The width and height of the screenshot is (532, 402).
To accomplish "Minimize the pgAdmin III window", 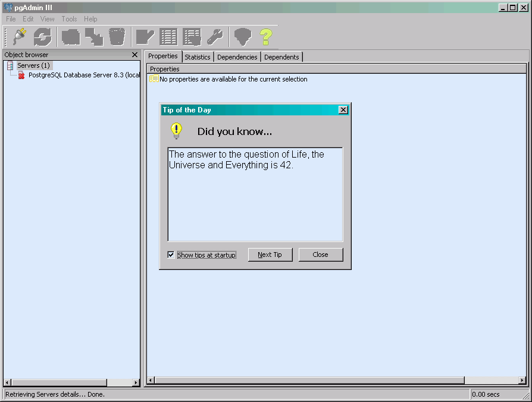I will 503,8.
